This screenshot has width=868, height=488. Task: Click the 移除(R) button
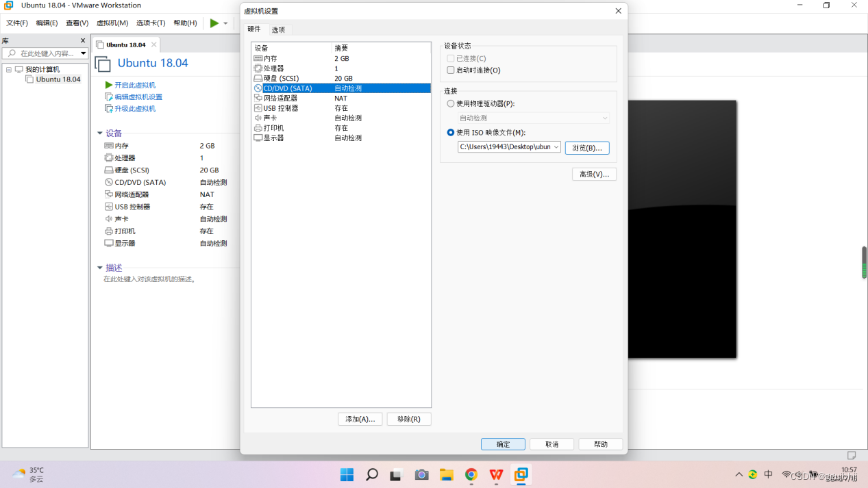pyautogui.click(x=409, y=419)
